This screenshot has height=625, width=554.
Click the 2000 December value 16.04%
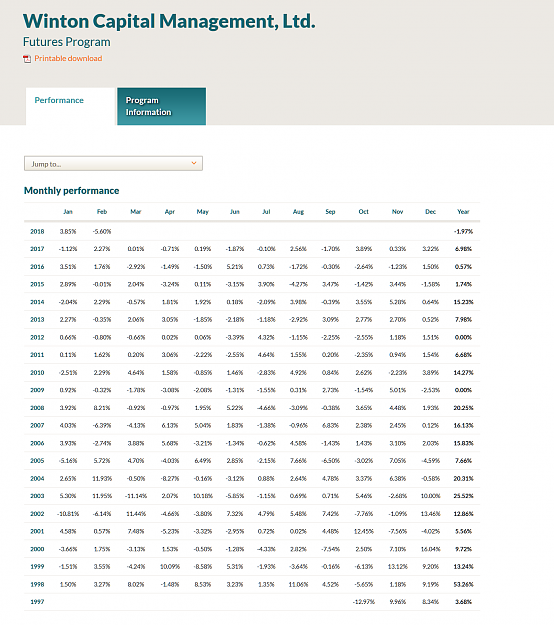pos(430,549)
